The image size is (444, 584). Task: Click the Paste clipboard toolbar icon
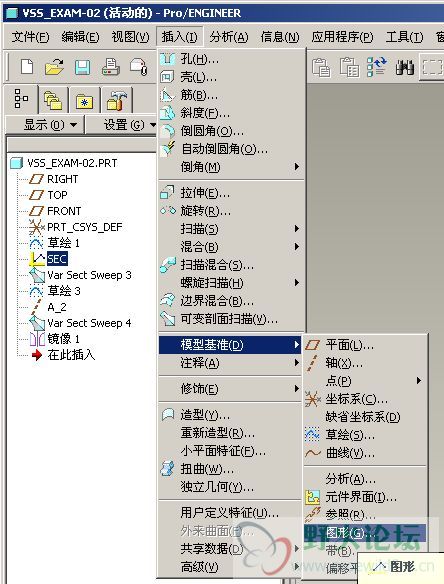[x=321, y=67]
